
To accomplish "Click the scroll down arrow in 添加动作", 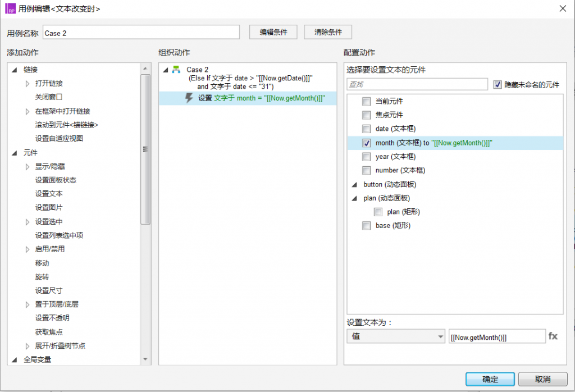I will [x=145, y=359].
